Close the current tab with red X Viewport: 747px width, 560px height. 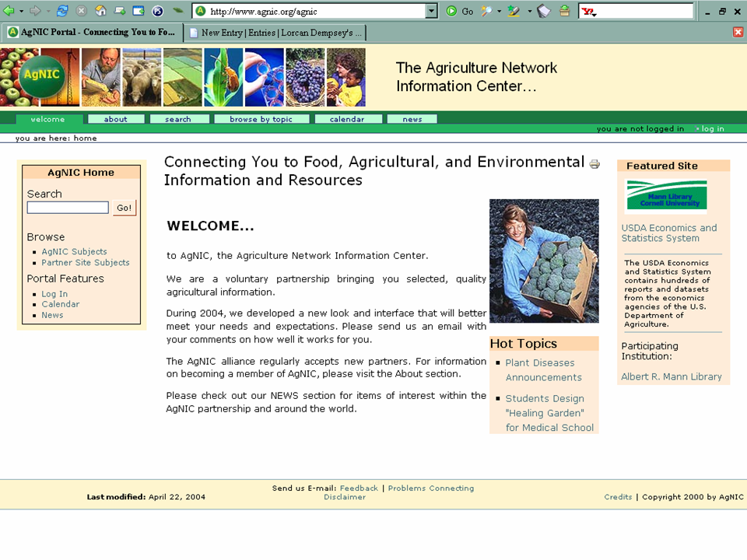738,32
